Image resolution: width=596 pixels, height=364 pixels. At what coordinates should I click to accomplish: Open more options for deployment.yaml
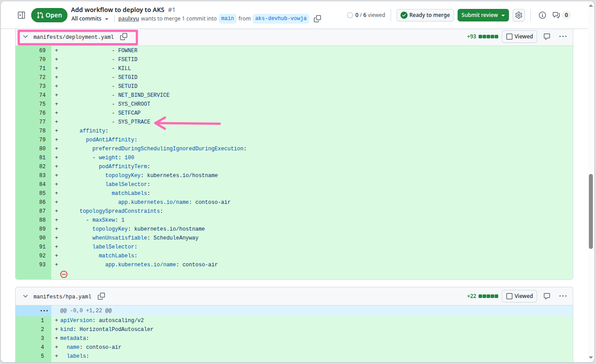click(563, 37)
